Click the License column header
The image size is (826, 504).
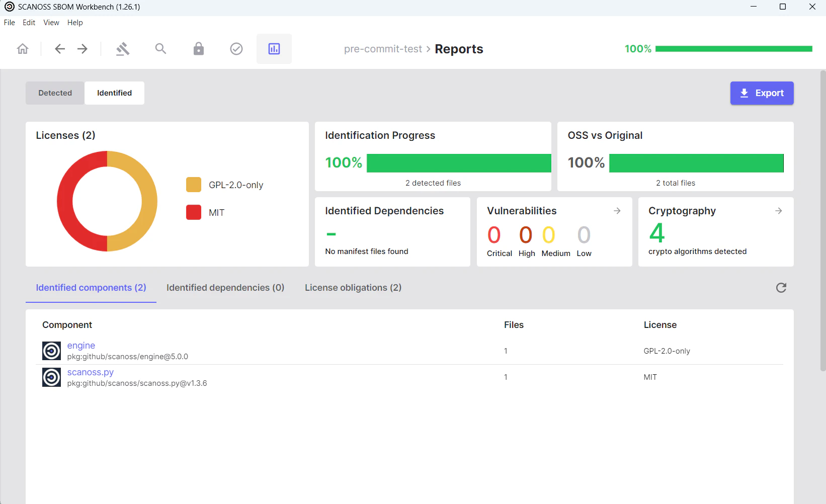[x=660, y=325]
